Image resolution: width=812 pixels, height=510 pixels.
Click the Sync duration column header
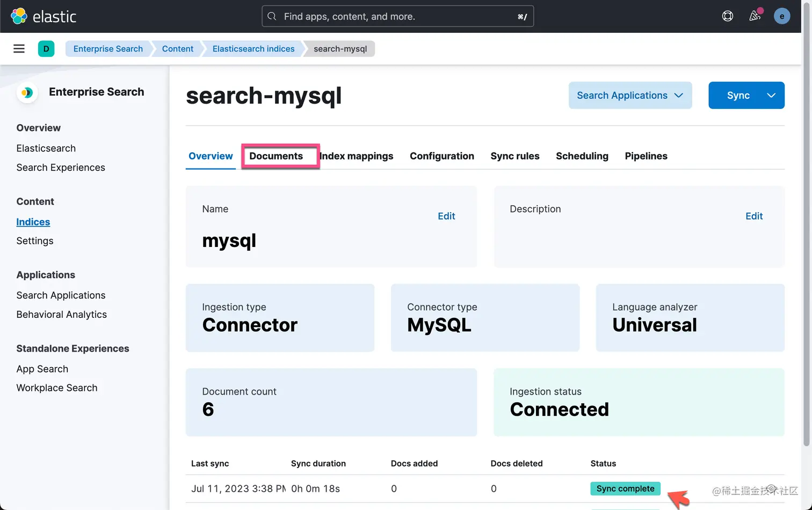coord(318,463)
